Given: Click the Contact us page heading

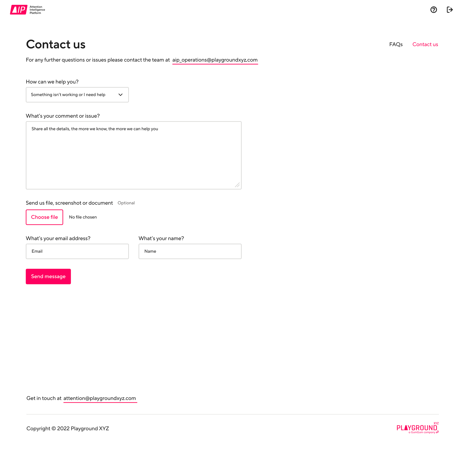Looking at the screenshot, I should click(x=56, y=44).
